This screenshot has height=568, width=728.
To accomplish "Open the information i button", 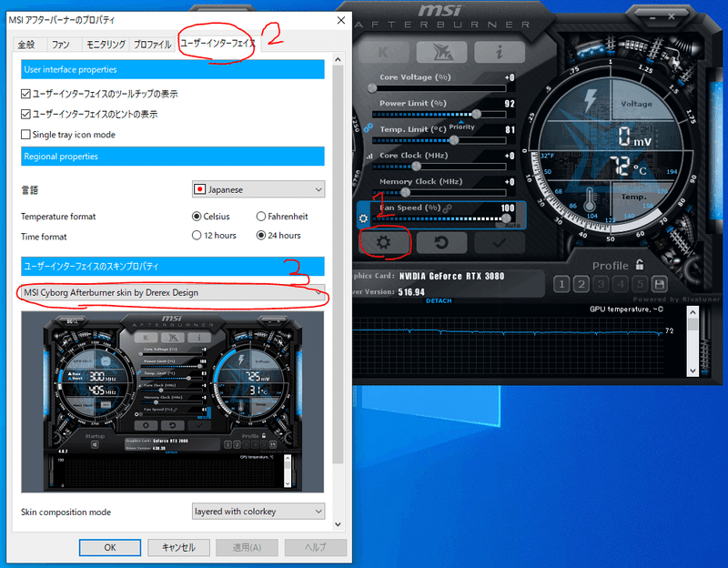I will point(499,52).
